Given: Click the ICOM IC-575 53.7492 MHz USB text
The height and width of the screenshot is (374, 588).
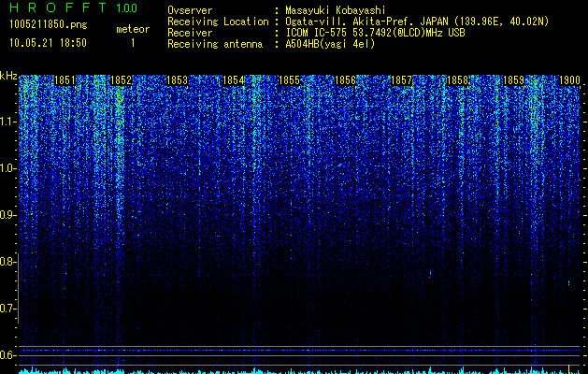Looking at the screenshot, I should pyautogui.click(x=375, y=33).
